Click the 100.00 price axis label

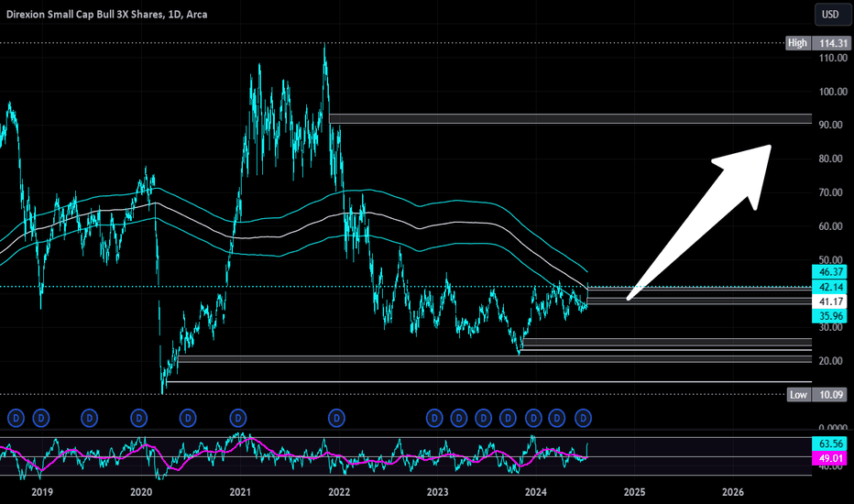point(833,92)
